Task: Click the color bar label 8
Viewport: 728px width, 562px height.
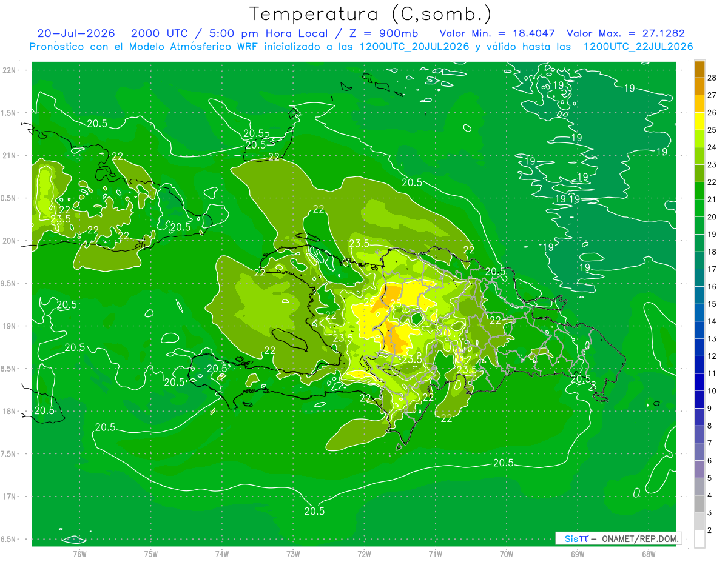Action: [709, 426]
